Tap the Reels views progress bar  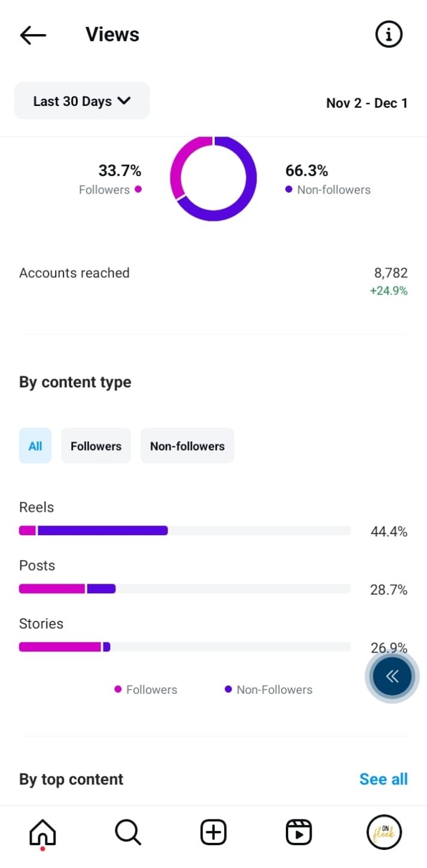tap(184, 530)
